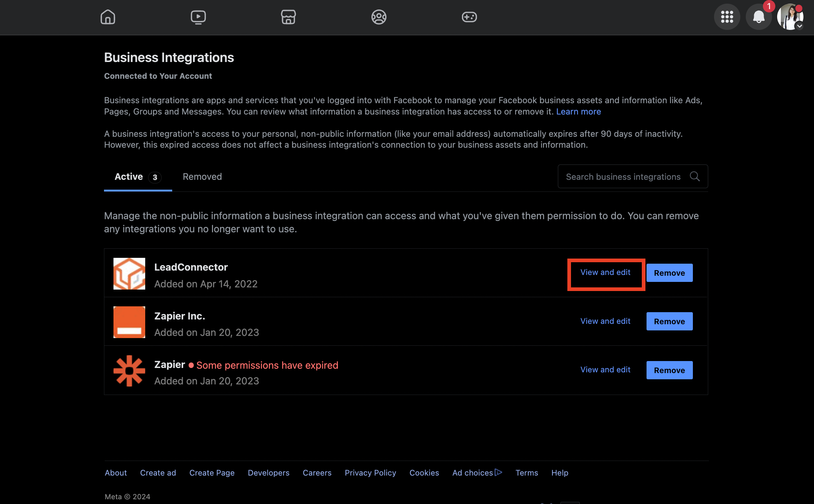814x504 pixels.
Task: Open the Marketplace store icon
Action: pos(288,17)
